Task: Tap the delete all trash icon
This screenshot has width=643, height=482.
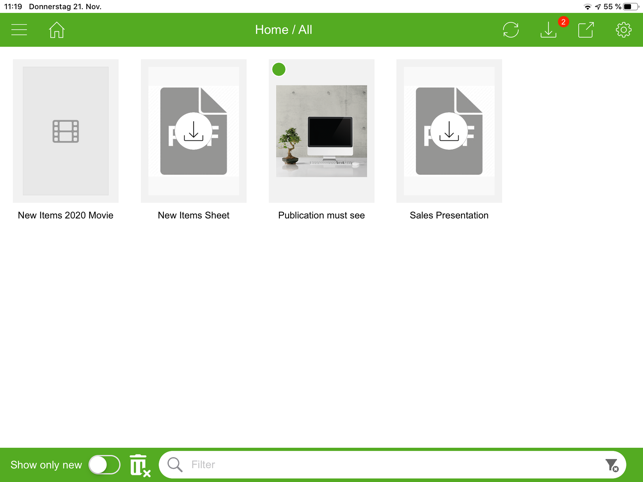Action: tap(140, 465)
